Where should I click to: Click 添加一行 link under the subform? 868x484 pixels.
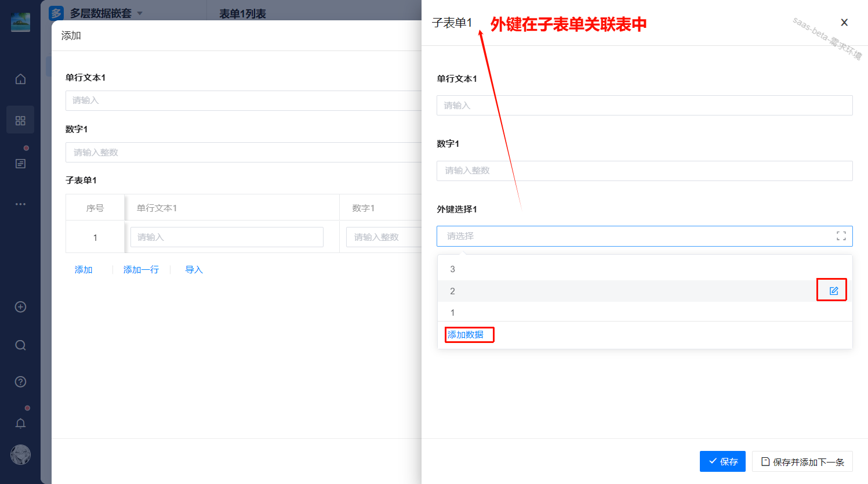[x=141, y=270]
